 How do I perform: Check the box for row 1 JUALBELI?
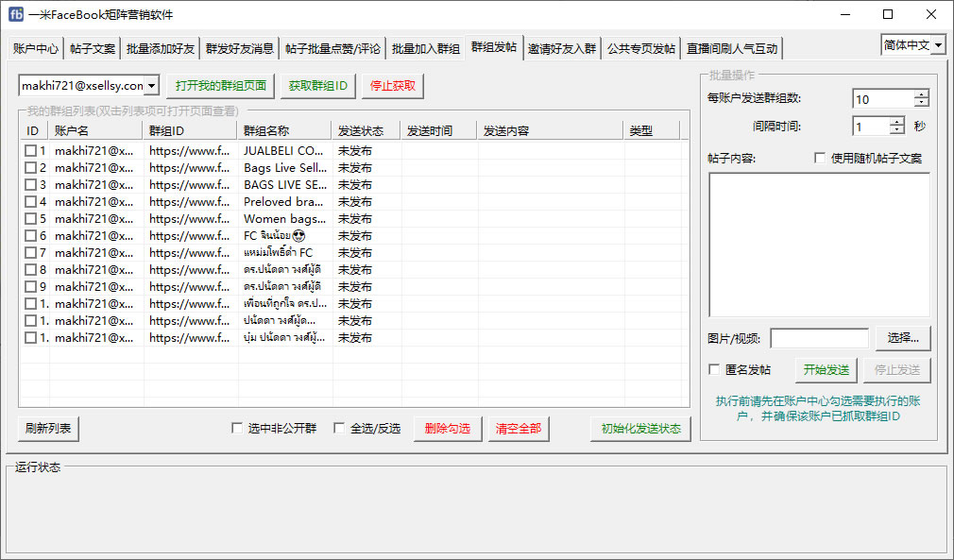pos(30,151)
